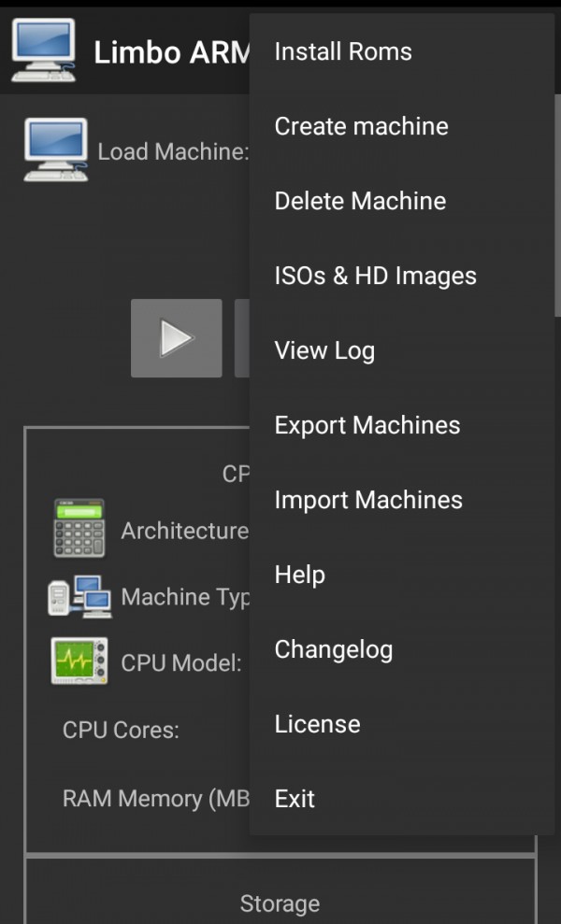The image size is (561, 924).
Task: Click the vertical scrollbar at right edge
Action: point(557,206)
